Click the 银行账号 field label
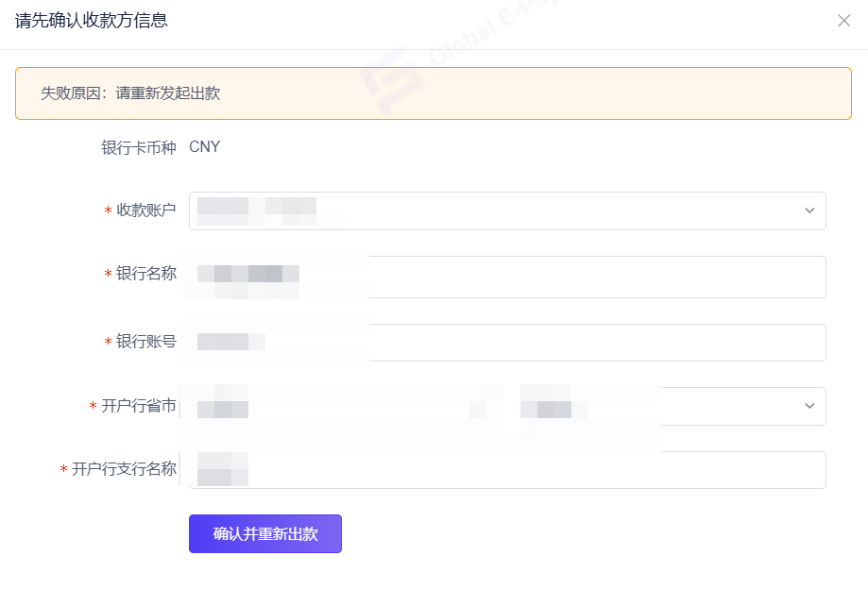This screenshot has width=868, height=606. pos(146,342)
